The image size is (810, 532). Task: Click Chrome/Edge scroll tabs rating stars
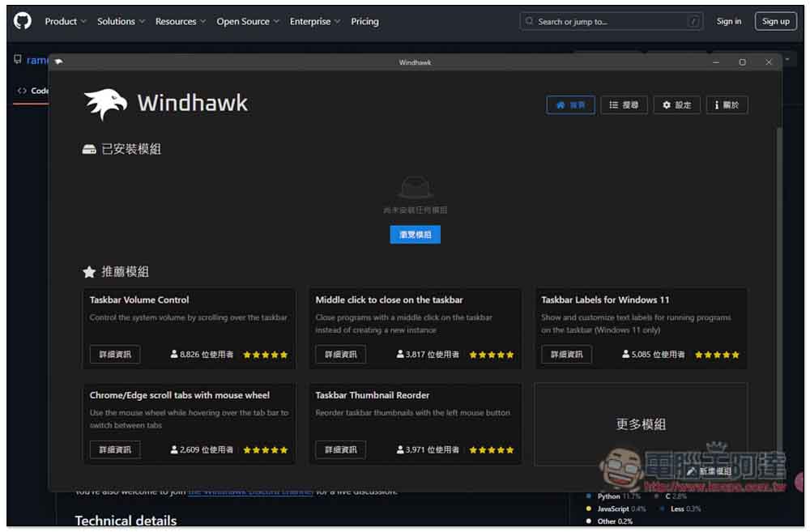click(x=265, y=450)
